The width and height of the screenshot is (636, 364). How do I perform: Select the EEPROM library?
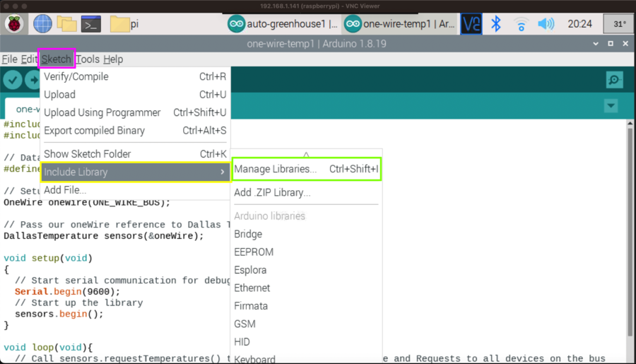[254, 252]
